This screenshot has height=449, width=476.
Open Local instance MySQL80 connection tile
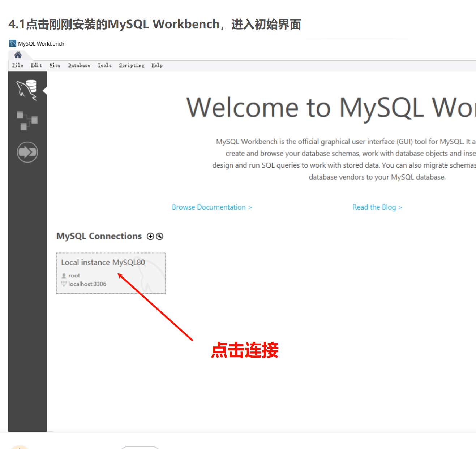coord(111,273)
